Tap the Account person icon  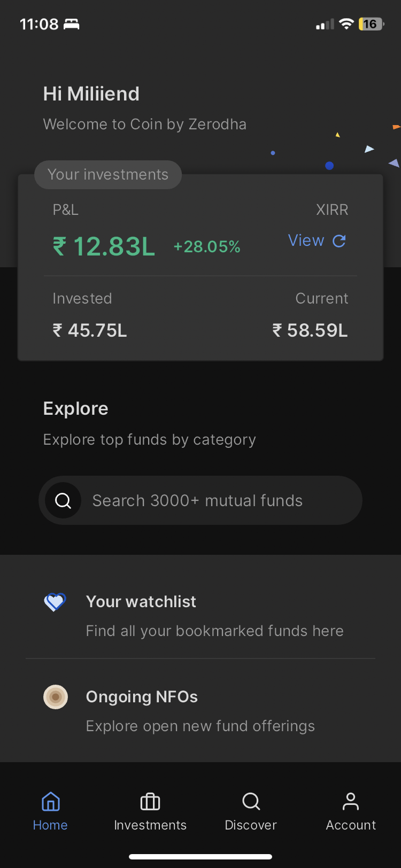tap(351, 801)
